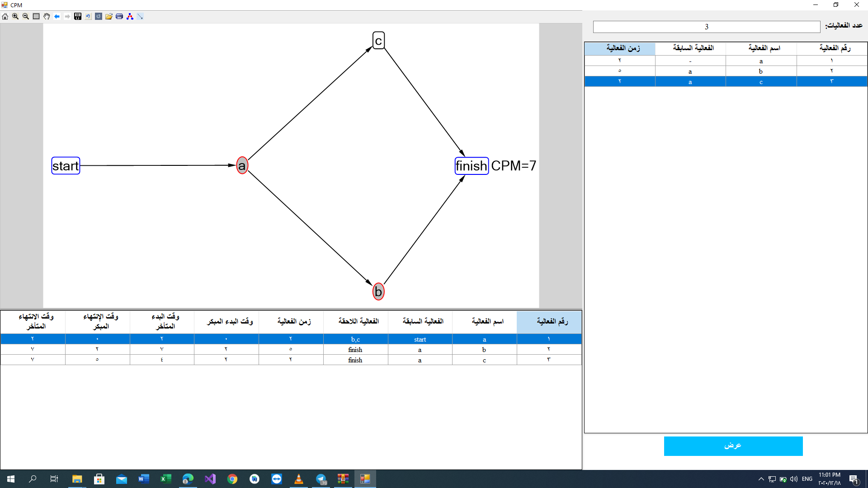Screen dimensions: 868x488
Task: Click the blue back arrow icon
Action: coord(57,16)
